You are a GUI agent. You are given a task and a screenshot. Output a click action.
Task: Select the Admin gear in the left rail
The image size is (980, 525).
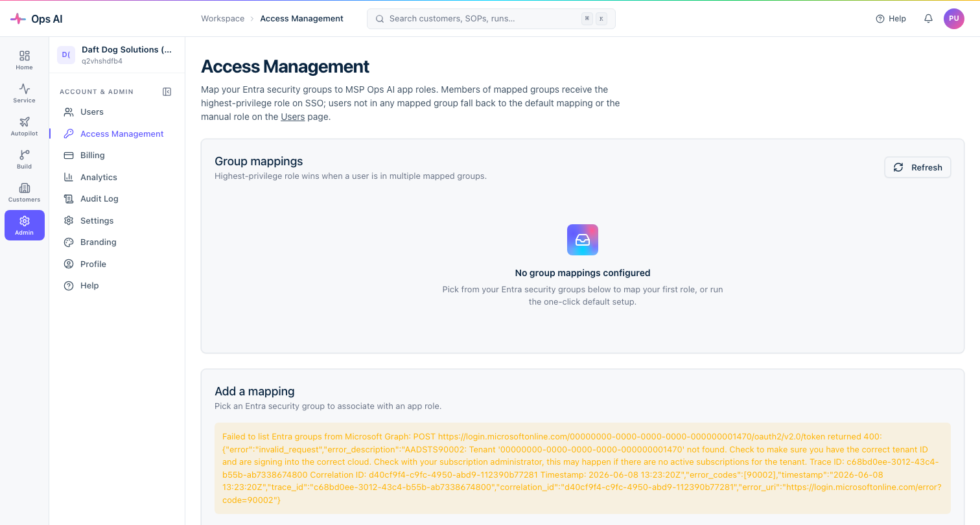tap(25, 226)
